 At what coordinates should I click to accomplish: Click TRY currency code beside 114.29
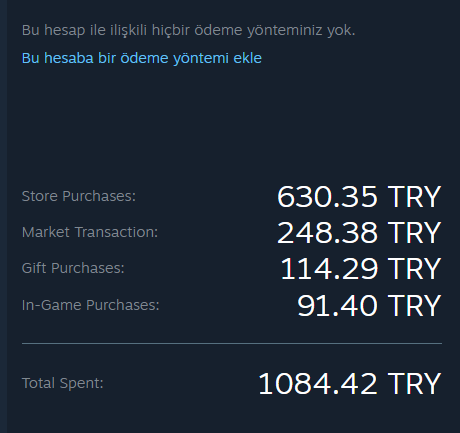point(414,269)
